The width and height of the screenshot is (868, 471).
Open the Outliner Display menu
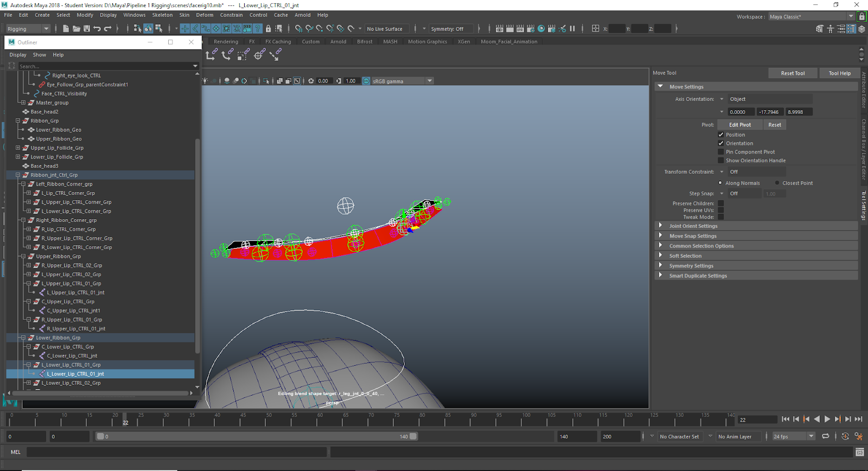(x=18, y=55)
